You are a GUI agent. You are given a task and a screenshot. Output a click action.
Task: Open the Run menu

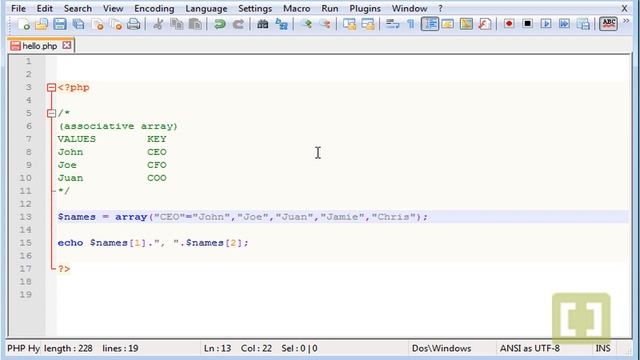329,8
